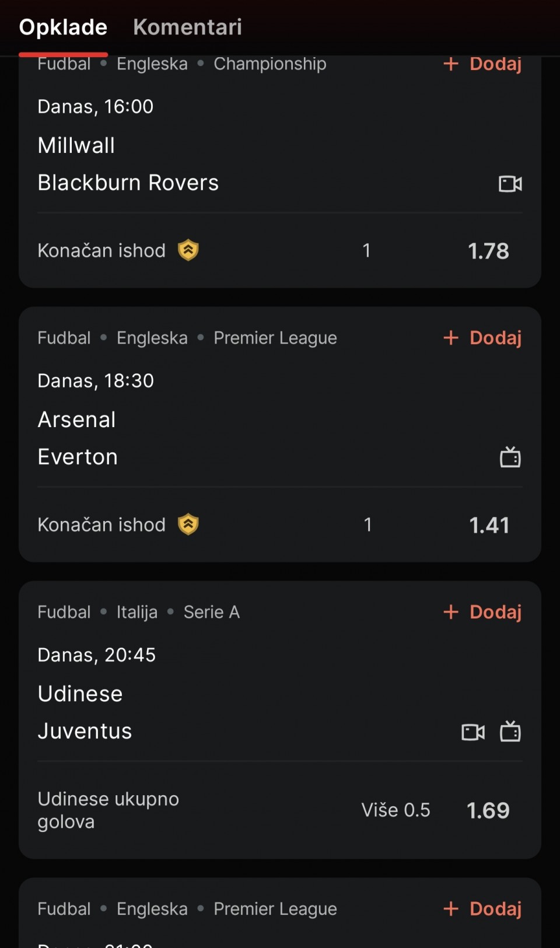Tap the TV icon on Udinese–Juventus
Viewport: 560px width, 948px height.
point(510,732)
